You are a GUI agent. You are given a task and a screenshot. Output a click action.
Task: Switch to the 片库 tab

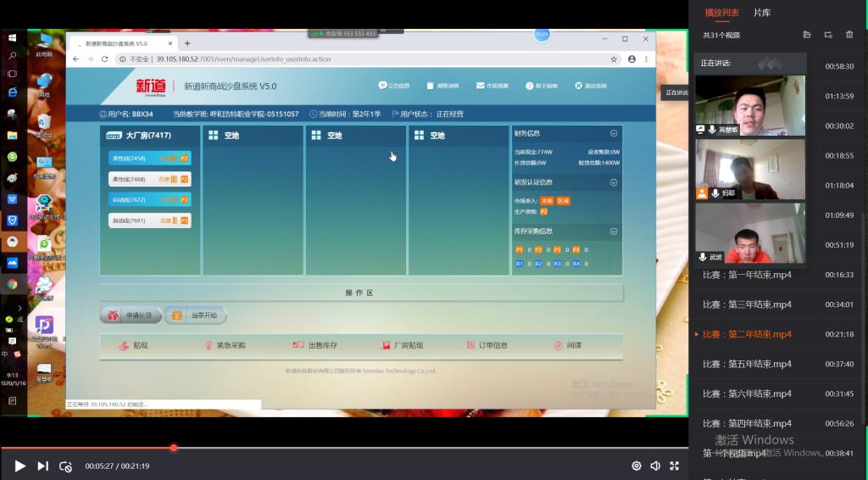click(x=762, y=13)
